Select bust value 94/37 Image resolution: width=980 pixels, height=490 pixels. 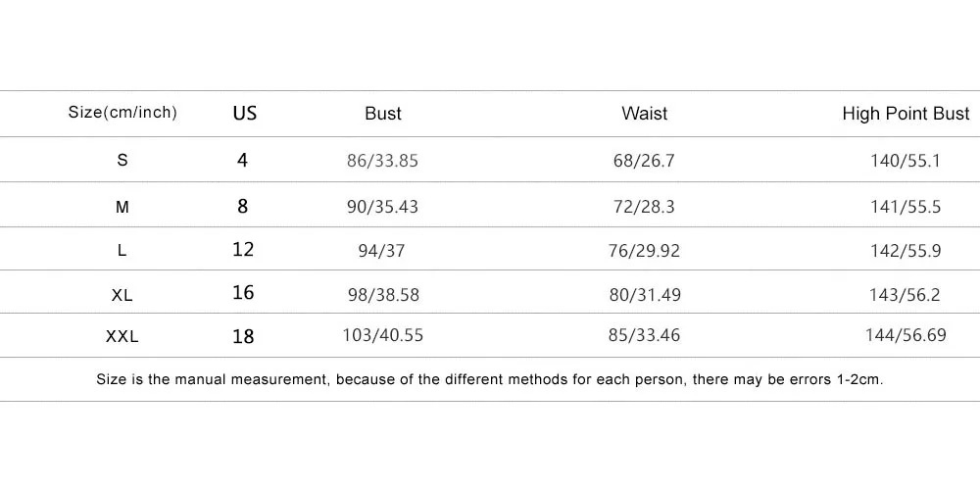point(382,251)
